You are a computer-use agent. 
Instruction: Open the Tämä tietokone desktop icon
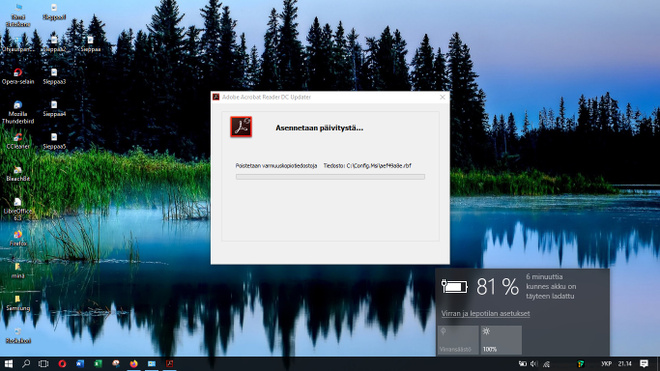coord(18,15)
